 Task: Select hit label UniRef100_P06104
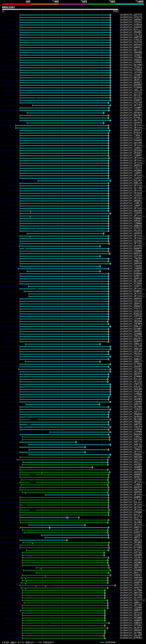(x=131, y=392)
